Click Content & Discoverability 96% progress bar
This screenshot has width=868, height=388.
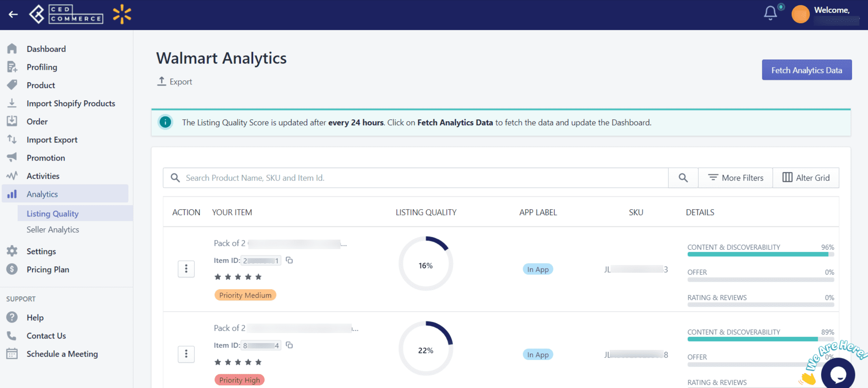[761, 254]
